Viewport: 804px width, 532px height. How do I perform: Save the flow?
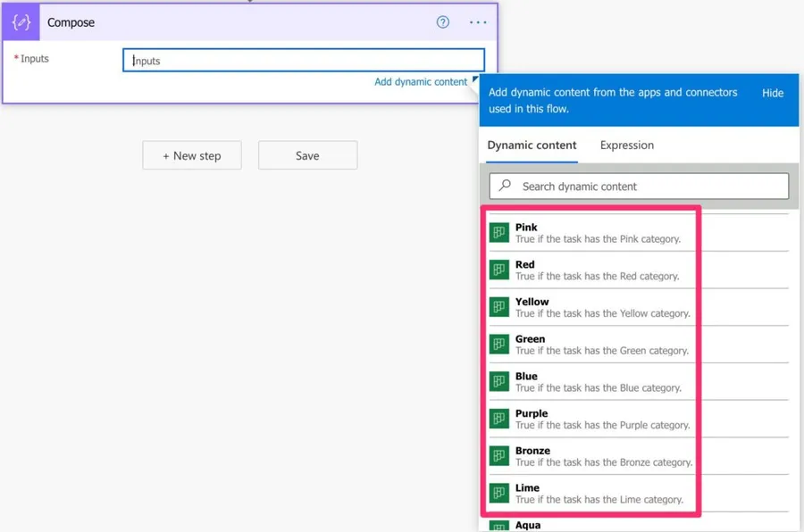tap(307, 155)
